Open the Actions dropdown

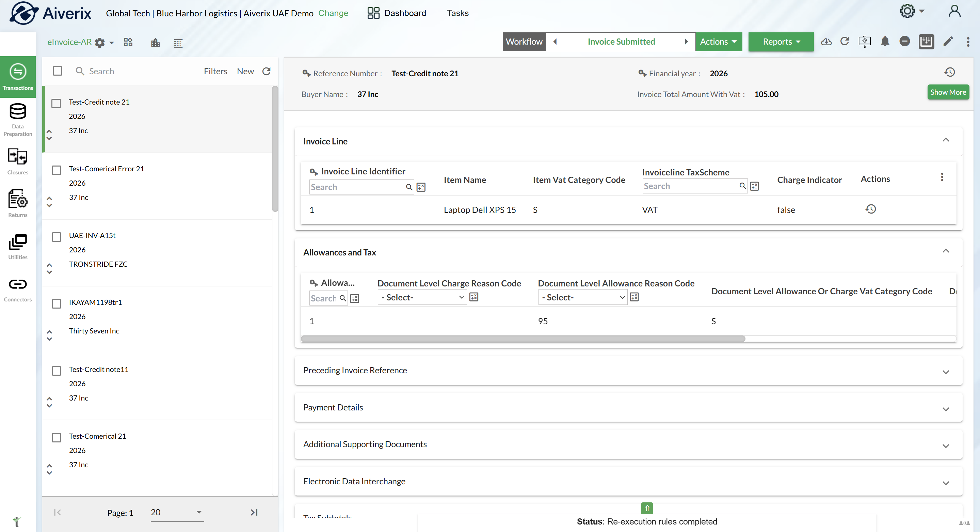(718, 42)
